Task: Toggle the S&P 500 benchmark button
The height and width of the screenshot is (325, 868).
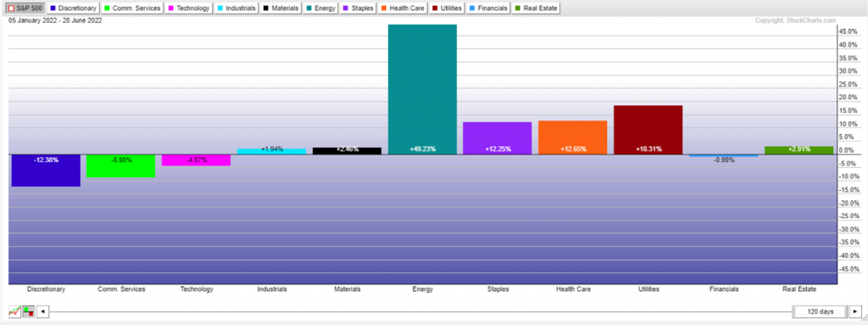Action: point(25,8)
